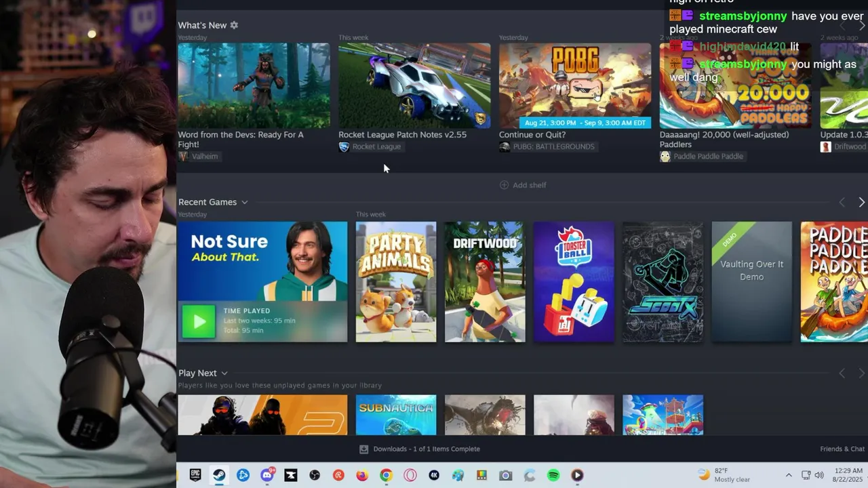Launch Firefox from the taskbar

(362, 475)
